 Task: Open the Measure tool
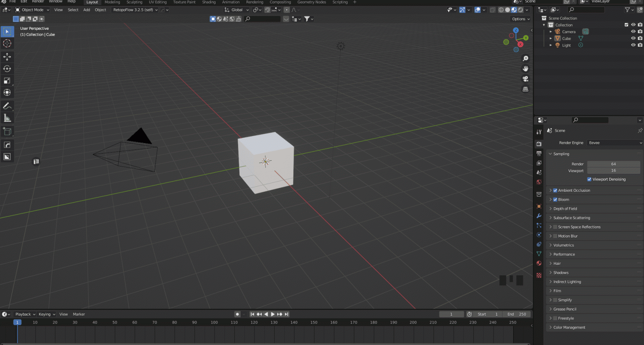pyautogui.click(x=7, y=118)
